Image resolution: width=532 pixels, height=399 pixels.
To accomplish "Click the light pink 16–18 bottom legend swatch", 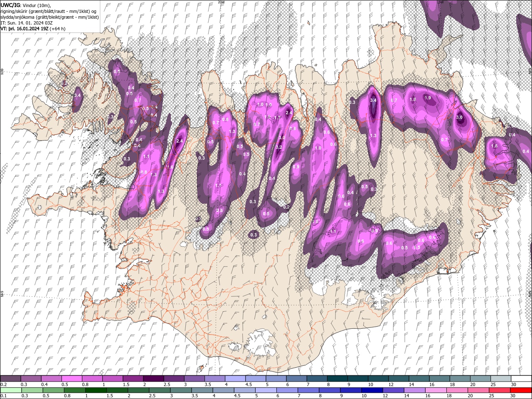I will 436,390.
